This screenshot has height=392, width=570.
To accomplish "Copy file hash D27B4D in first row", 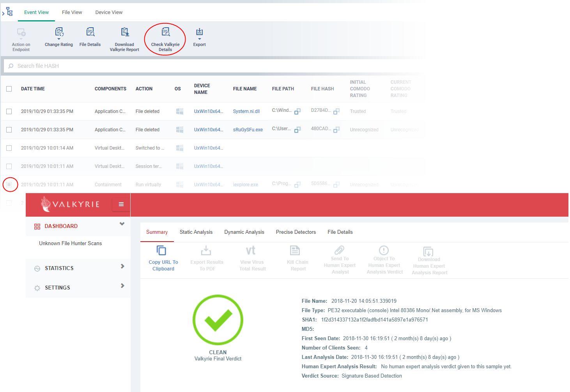I will pos(336,111).
